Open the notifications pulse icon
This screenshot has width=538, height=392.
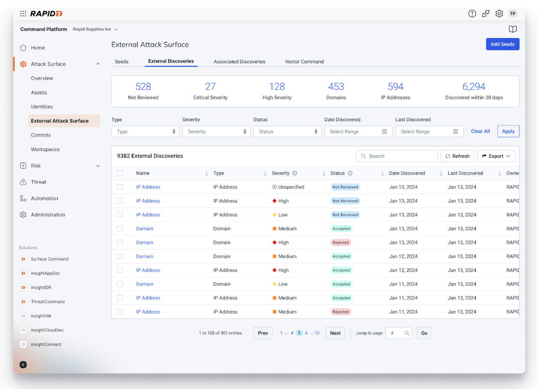485,13
